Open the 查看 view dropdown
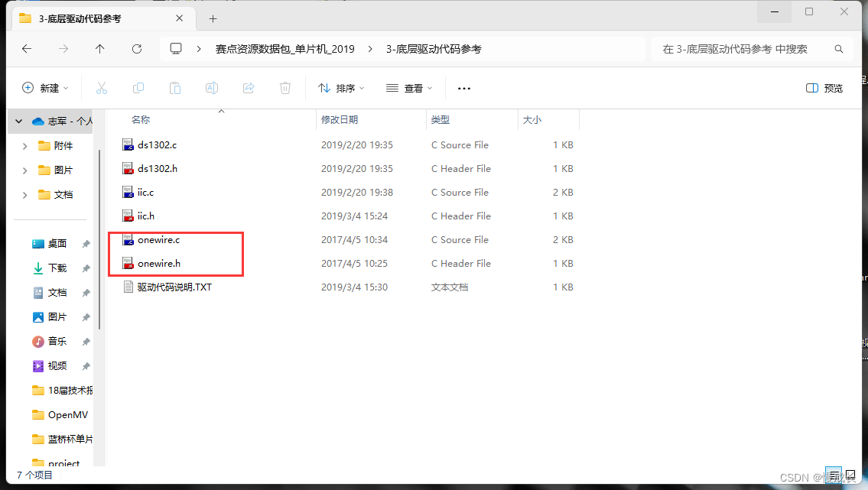 [x=409, y=88]
